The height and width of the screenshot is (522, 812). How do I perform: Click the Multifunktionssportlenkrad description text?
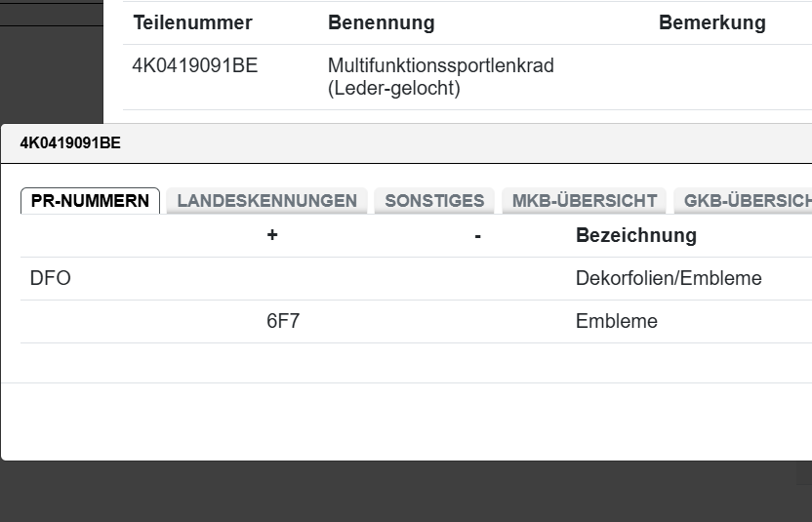pos(440,66)
